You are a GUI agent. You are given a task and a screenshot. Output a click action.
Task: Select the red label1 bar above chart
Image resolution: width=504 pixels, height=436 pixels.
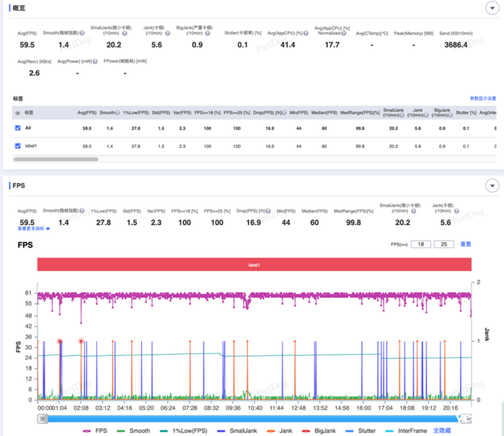[x=254, y=264]
